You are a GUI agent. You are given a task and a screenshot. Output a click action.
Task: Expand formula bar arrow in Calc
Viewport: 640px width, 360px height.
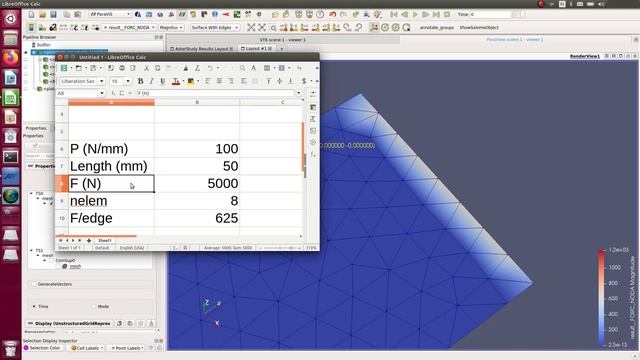tap(299, 93)
